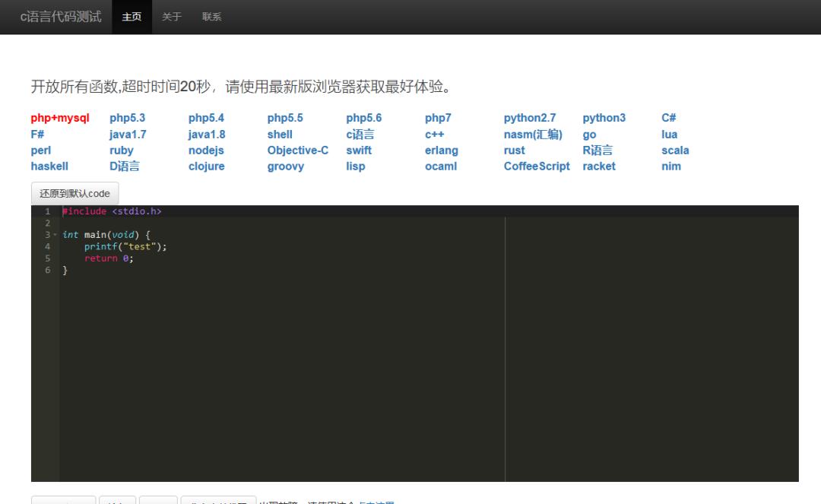Choose the swift language link
This screenshot has width=821, height=504.
coord(359,151)
